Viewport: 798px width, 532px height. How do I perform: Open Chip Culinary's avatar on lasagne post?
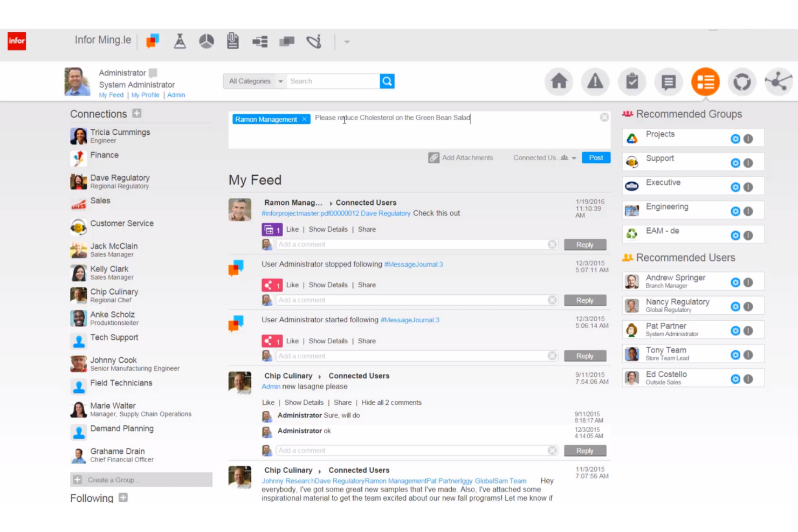point(240,383)
